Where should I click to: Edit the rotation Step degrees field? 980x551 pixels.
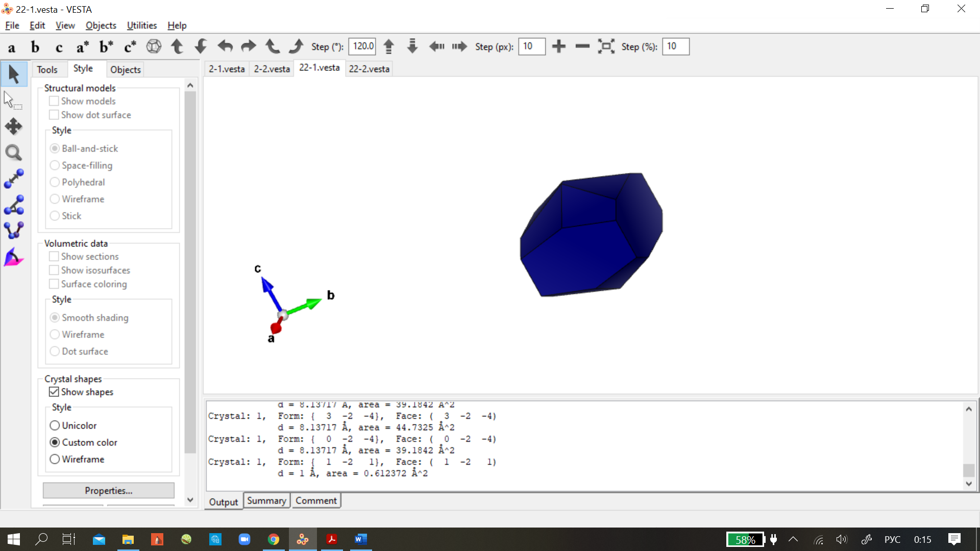click(362, 46)
